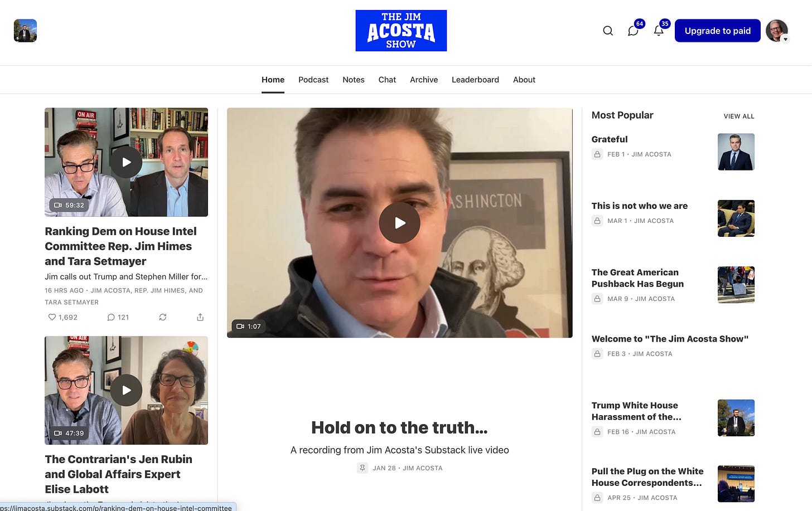
Task: Click lock icon beside Apr 25 date
Action: tap(597, 498)
